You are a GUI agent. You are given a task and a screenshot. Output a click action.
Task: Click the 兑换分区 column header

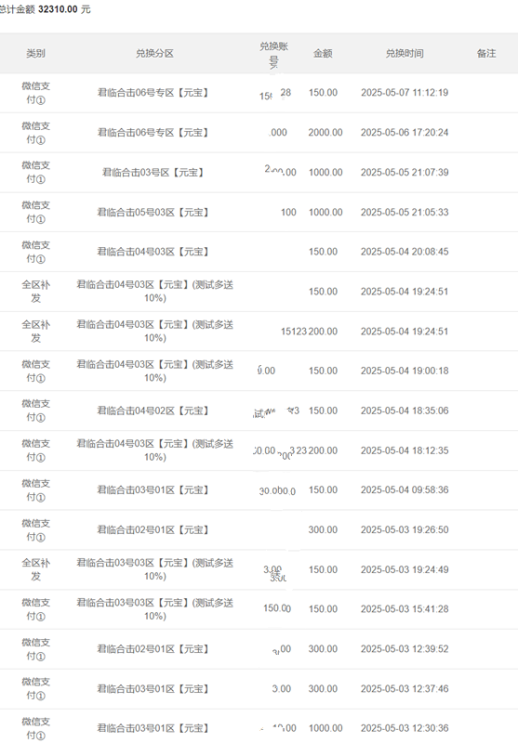point(154,53)
